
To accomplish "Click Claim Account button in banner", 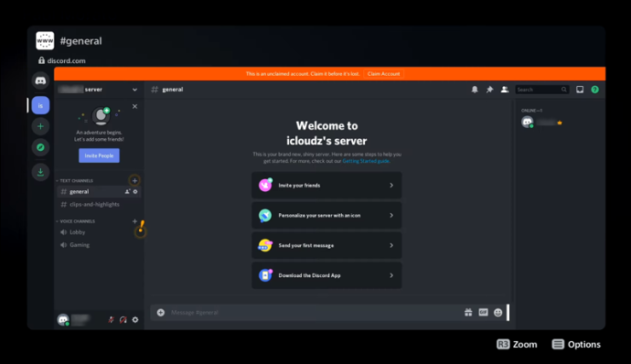I will (383, 74).
